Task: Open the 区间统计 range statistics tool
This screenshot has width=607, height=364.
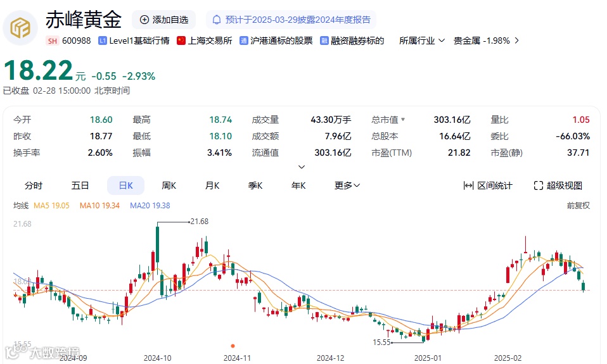Action: pos(488,185)
